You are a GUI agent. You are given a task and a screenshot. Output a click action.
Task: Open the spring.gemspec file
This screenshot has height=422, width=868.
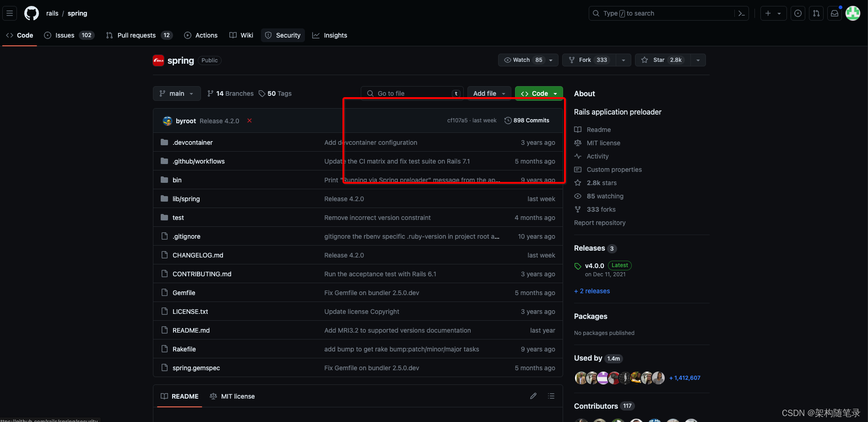[x=196, y=368]
